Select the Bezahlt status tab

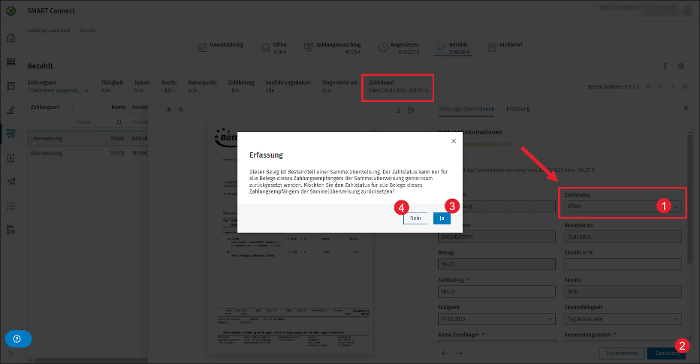click(x=452, y=48)
